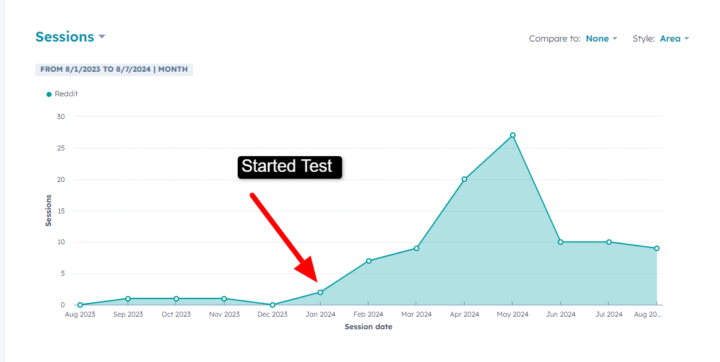Image resolution: width=720 pixels, height=362 pixels.
Task: Click the Jul 2024 axis label
Action: 609,315
